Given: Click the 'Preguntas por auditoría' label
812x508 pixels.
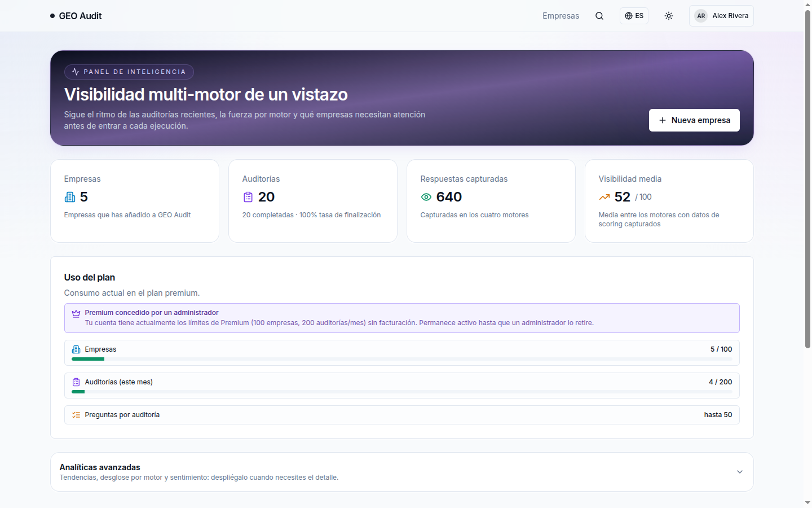Looking at the screenshot, I should point(122,415).
